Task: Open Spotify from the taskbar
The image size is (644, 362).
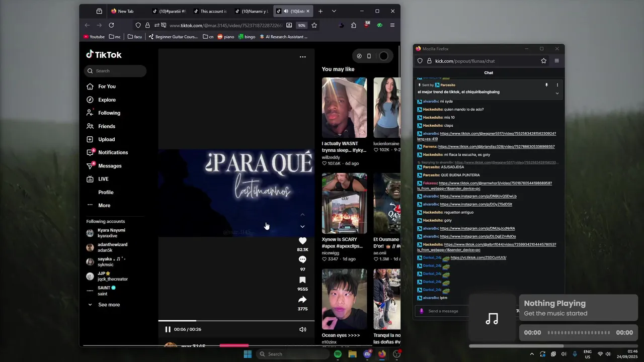Action: (x=338, y=354)
